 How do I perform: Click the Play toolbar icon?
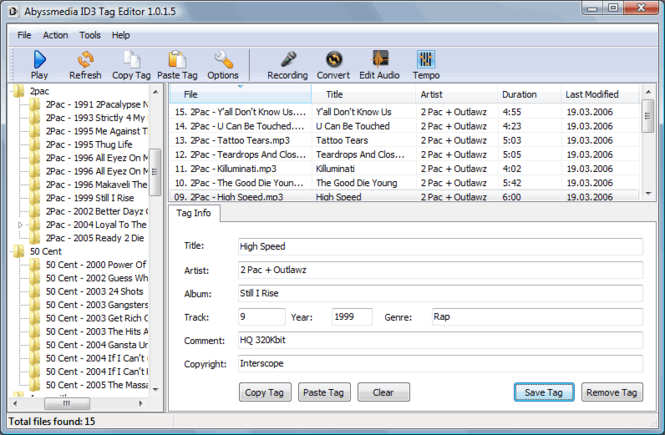click(39, 65)
